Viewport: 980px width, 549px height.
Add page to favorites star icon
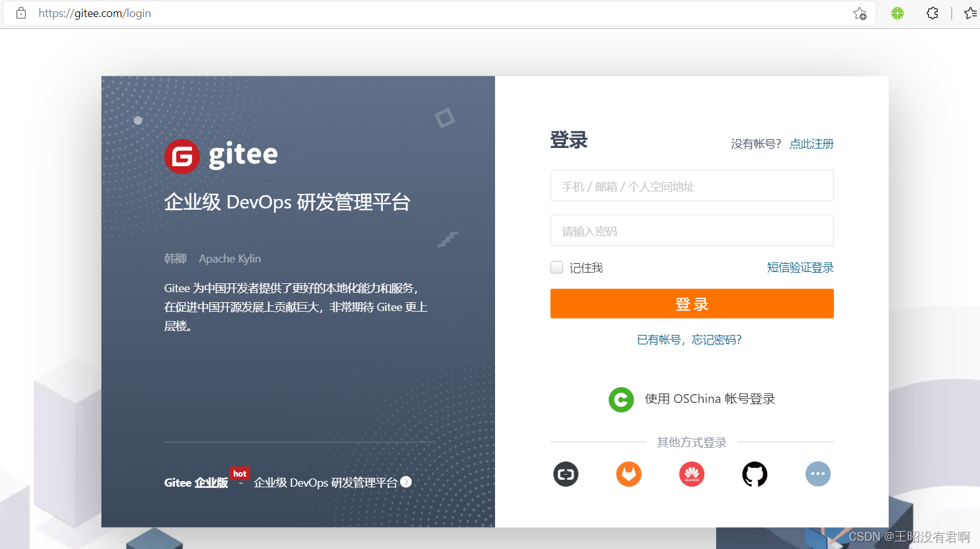[860, 13]
